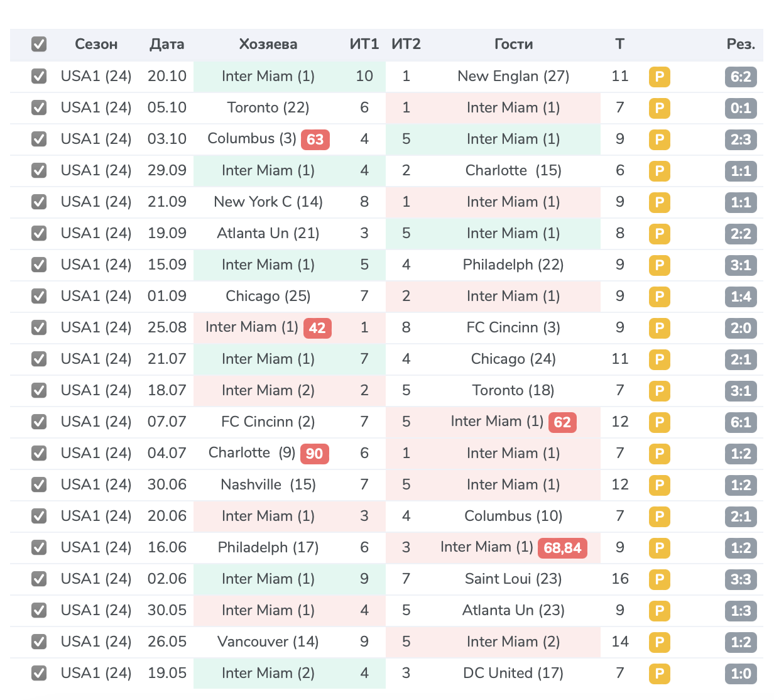Click FC Cincinn (3) guest team

click(513, 327)
